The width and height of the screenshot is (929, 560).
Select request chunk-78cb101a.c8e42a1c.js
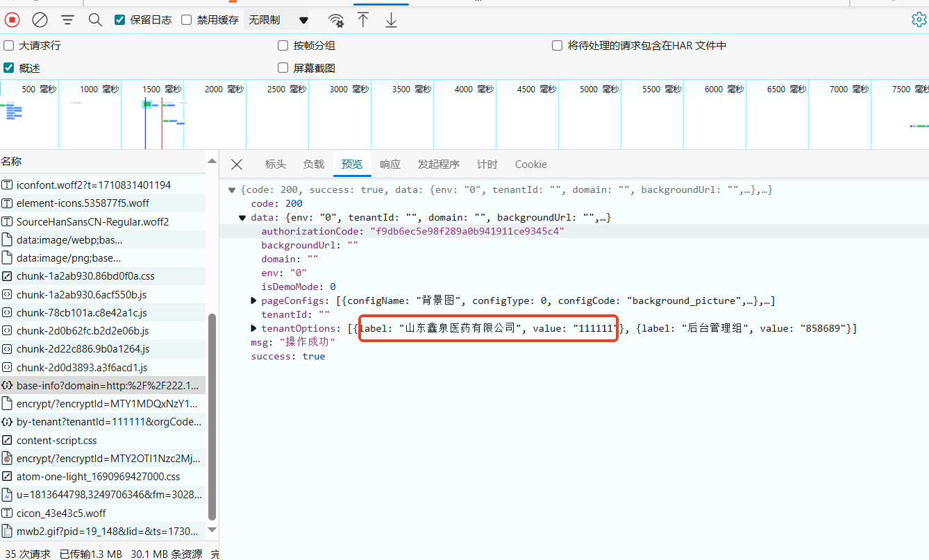103,312
